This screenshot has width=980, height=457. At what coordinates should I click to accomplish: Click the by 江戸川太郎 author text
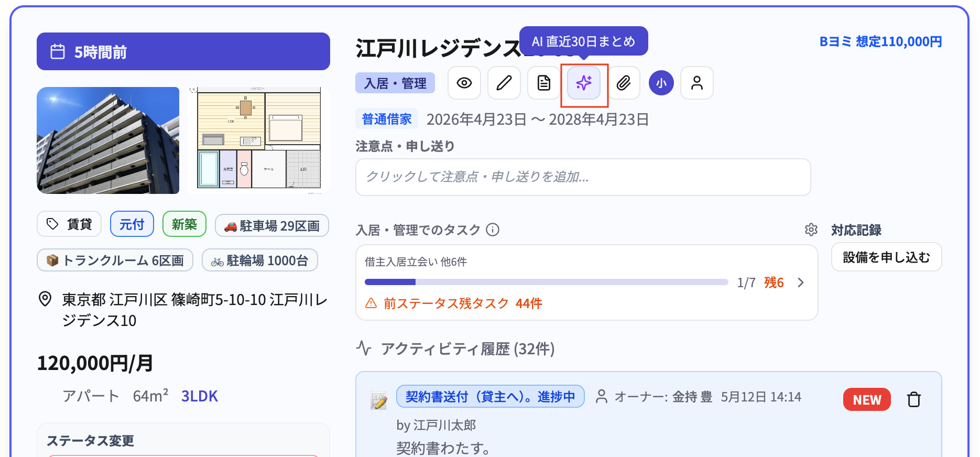[436, 425]
